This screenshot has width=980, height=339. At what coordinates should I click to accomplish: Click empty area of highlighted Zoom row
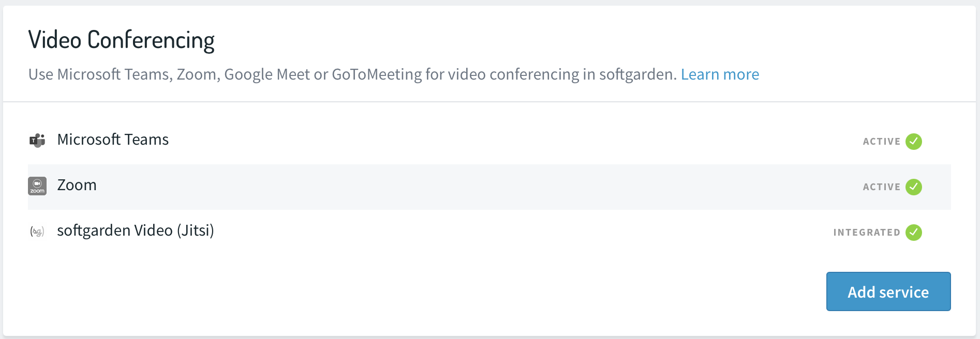click(x=466, y=187)
